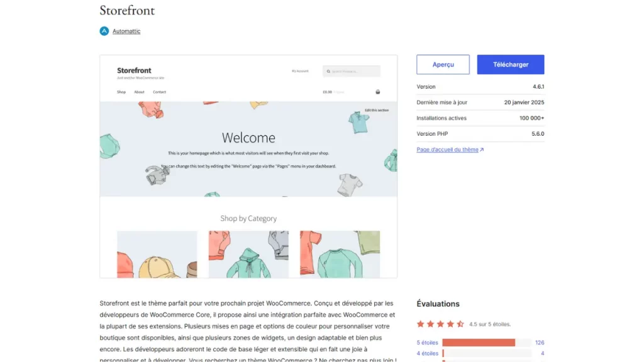Open the 5 étoiles reviews link
Screen dimensions: 644x362
coord(427,343)
